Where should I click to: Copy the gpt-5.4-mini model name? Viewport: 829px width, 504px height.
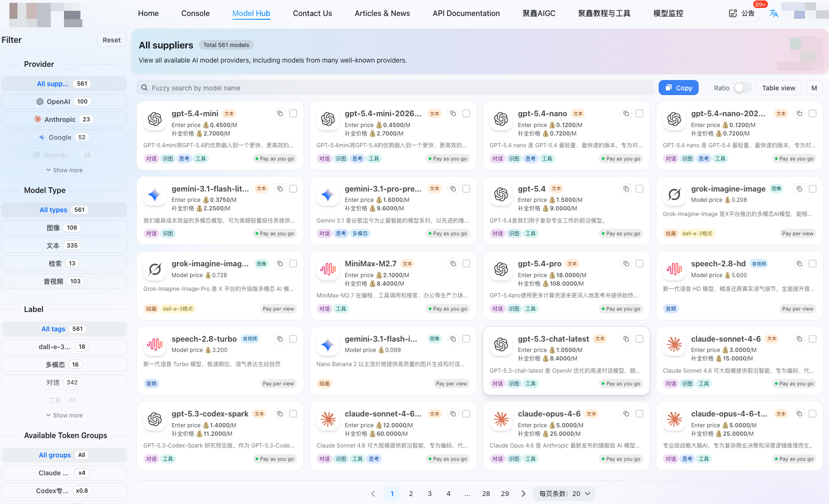point(279,113)
